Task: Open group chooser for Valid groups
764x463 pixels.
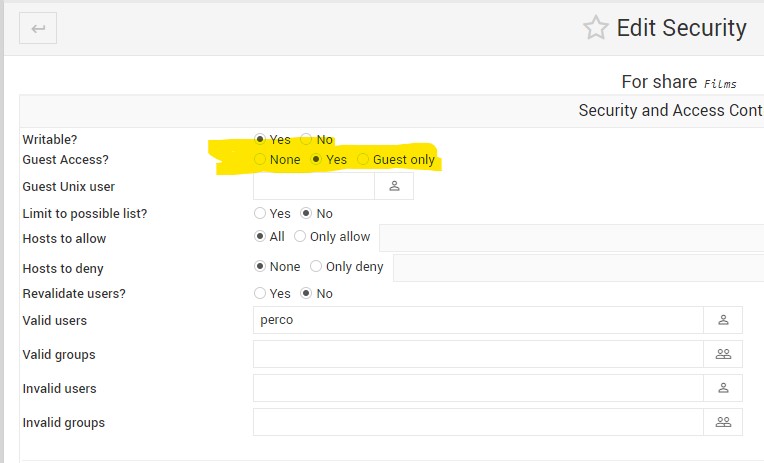Action: tap(723, 354)
